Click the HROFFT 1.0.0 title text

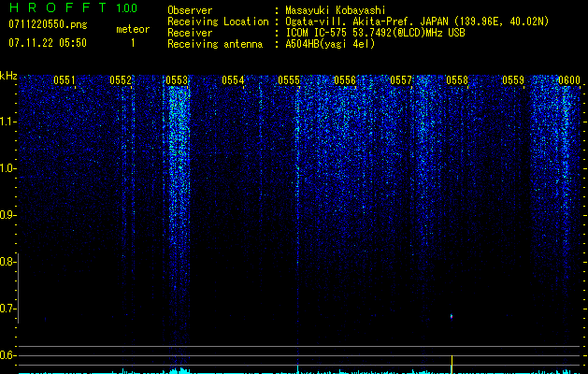point(73,7)
